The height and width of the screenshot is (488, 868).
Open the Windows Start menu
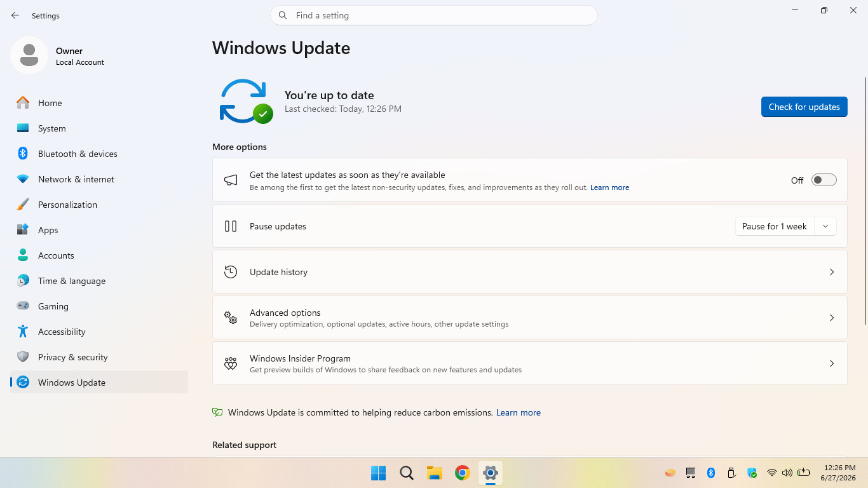(379, 473)
